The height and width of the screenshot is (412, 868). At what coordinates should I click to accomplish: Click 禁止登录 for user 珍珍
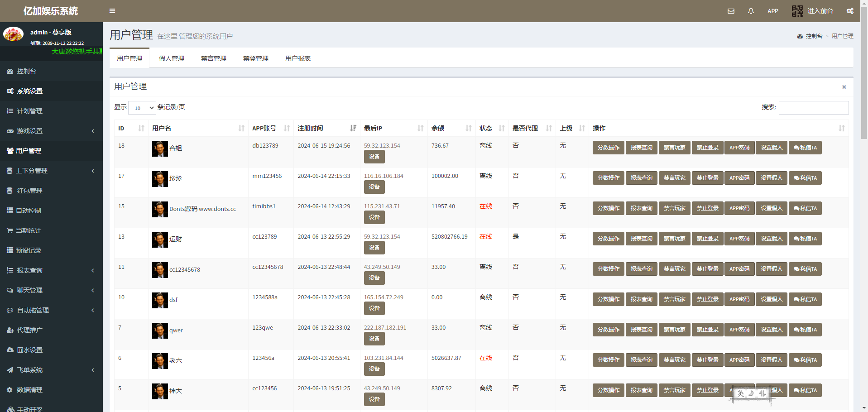pos(707,178)
